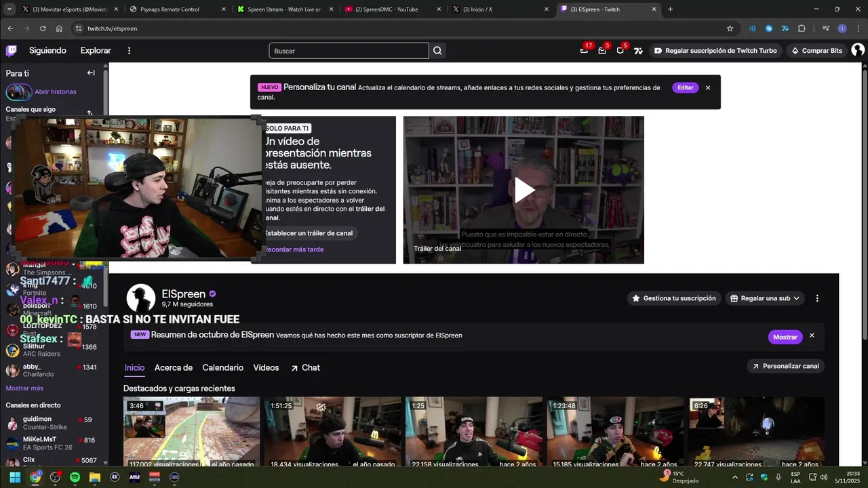Open the Abrir historias link
Viewport: 868px width, 488px height.
coord(56,91)
